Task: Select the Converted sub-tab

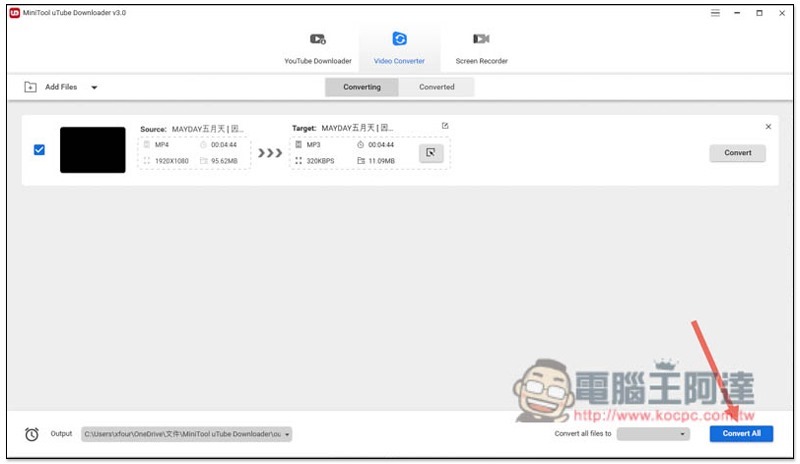Action: 437,87
